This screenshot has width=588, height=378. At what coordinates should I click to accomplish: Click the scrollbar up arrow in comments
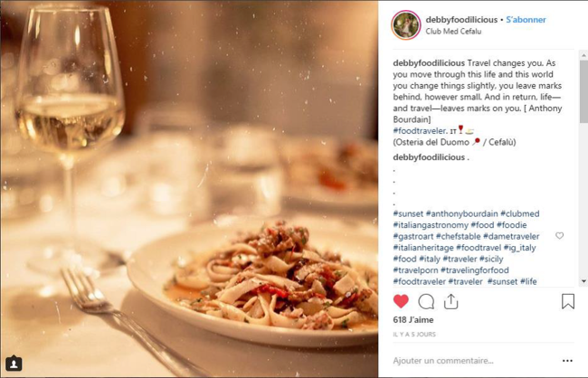pos(583,55)
